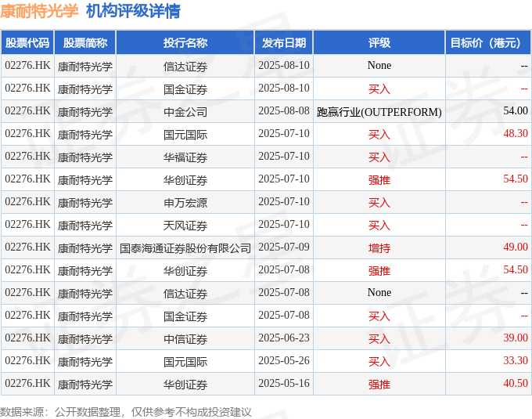
Task: Click the 2025-05-26 date cell
Action: pos(284,360)
